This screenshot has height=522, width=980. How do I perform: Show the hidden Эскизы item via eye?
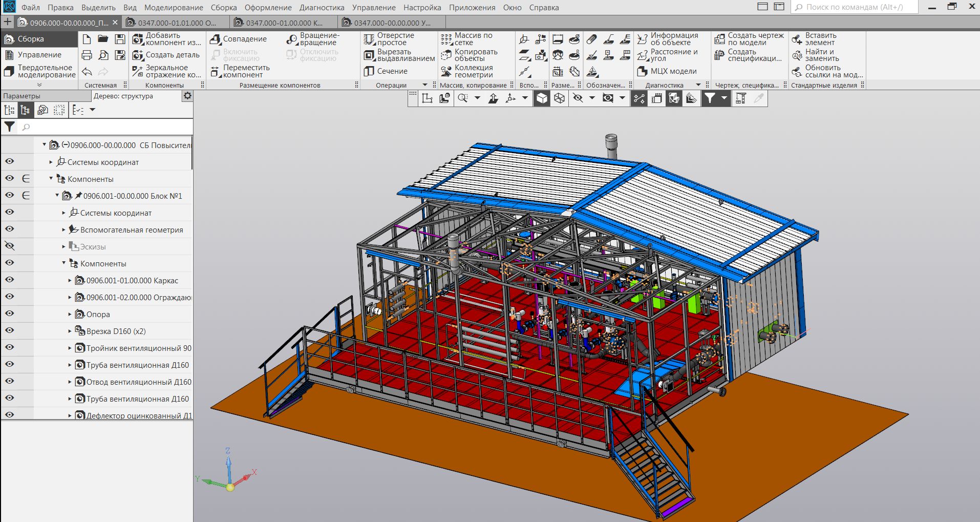click(x=9, y=246)
